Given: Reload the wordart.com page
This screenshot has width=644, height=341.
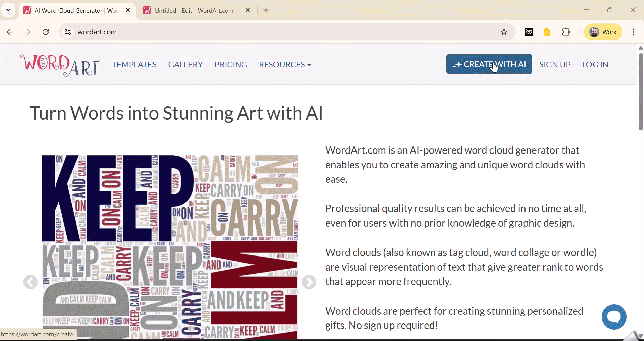Looking at the screenshot, I should pos(46,32).
